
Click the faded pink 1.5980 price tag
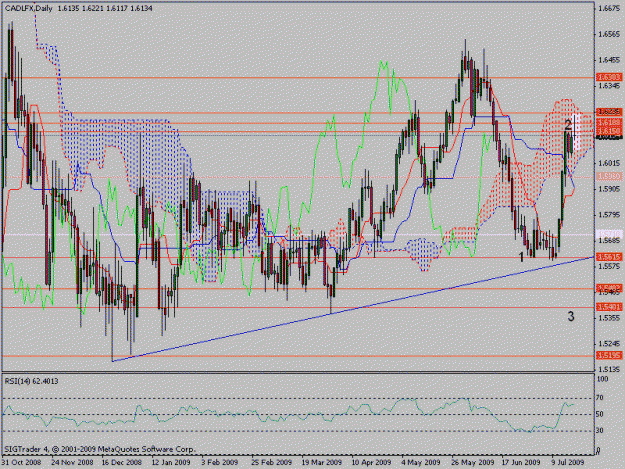click(x=609, y=176)
